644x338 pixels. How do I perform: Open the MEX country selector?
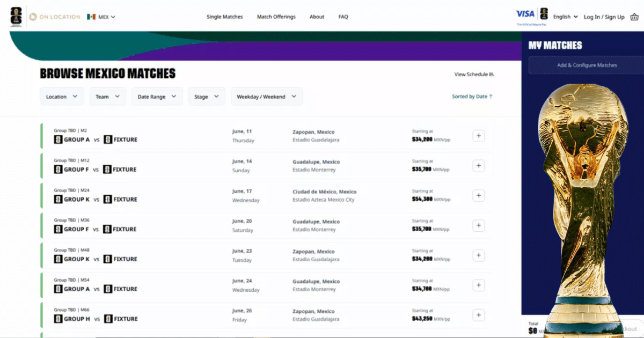point(101,17)
